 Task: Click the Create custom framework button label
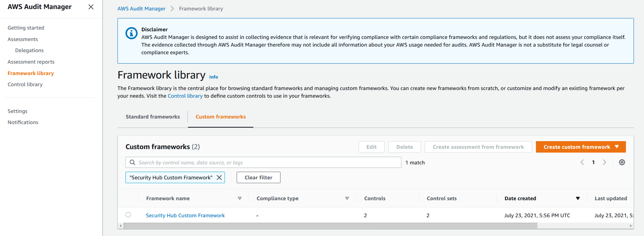(x=577, y=147)
